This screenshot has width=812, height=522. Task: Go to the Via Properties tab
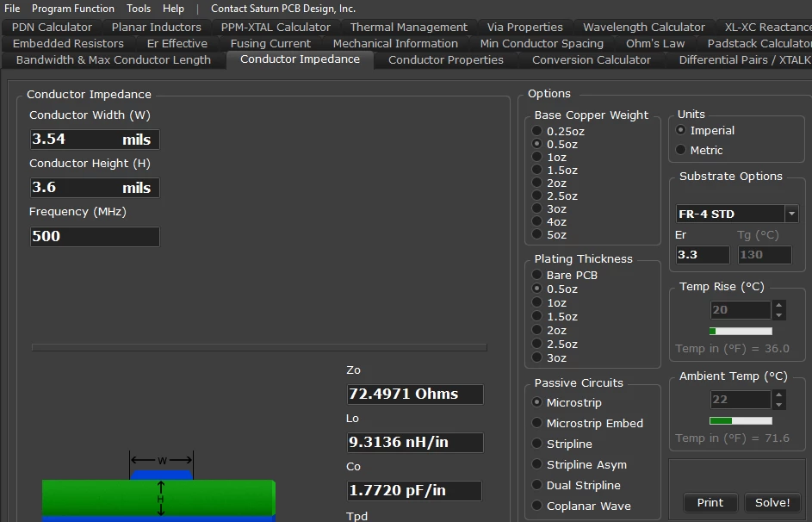click(524, 27)
